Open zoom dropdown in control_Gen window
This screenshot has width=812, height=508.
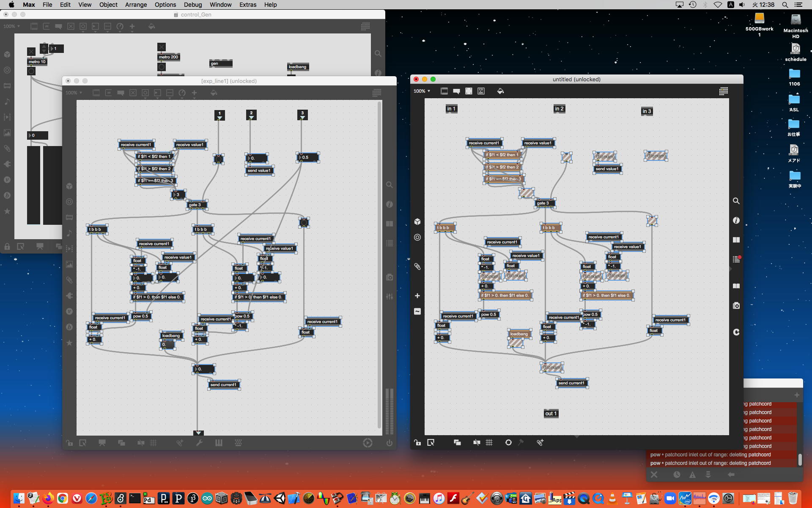coord(11,26)
